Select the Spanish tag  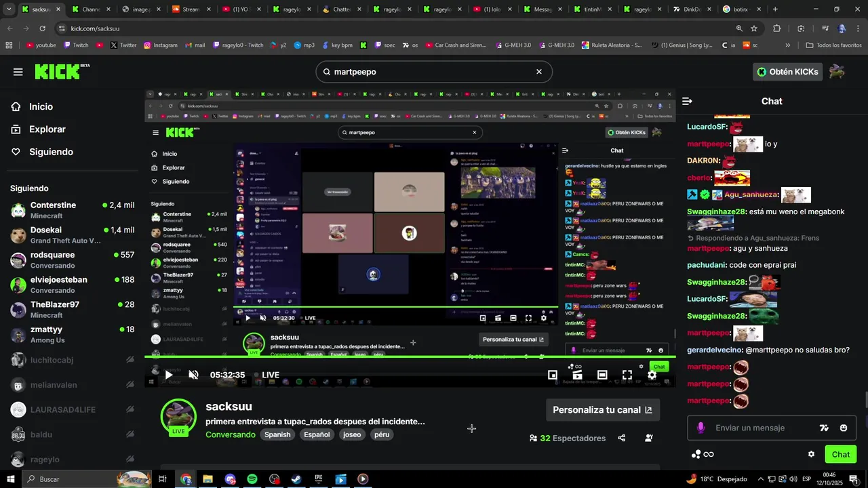(x=277, y=434)
